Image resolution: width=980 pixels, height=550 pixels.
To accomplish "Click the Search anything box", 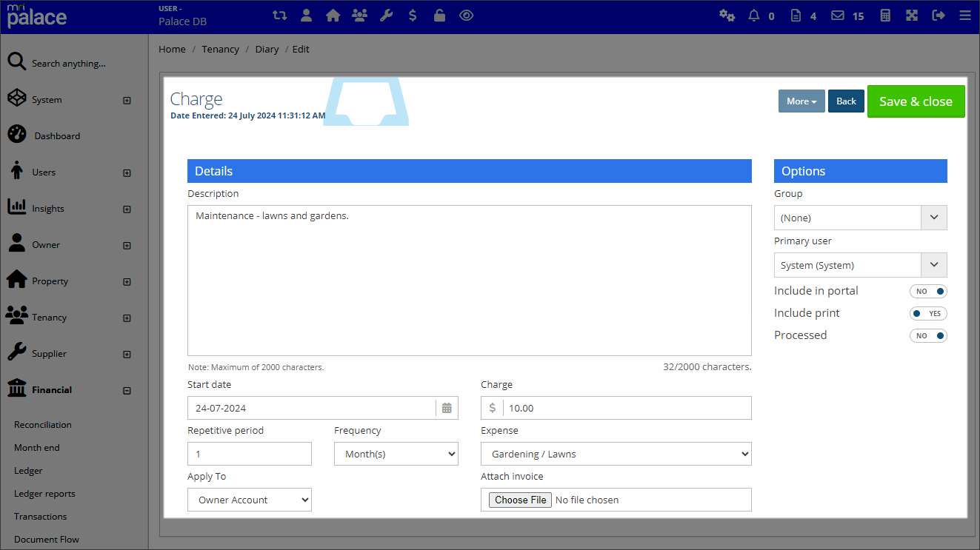I will [x=69, y=64].
